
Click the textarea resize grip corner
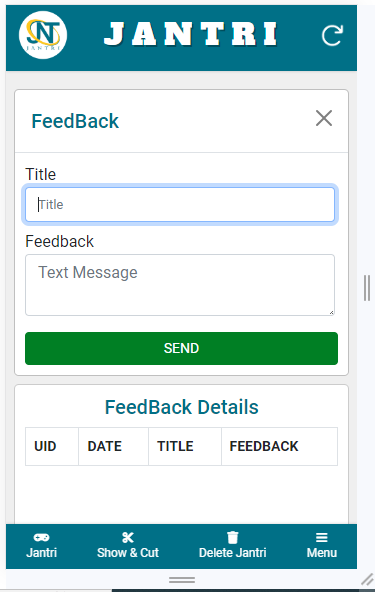[331, 312]
